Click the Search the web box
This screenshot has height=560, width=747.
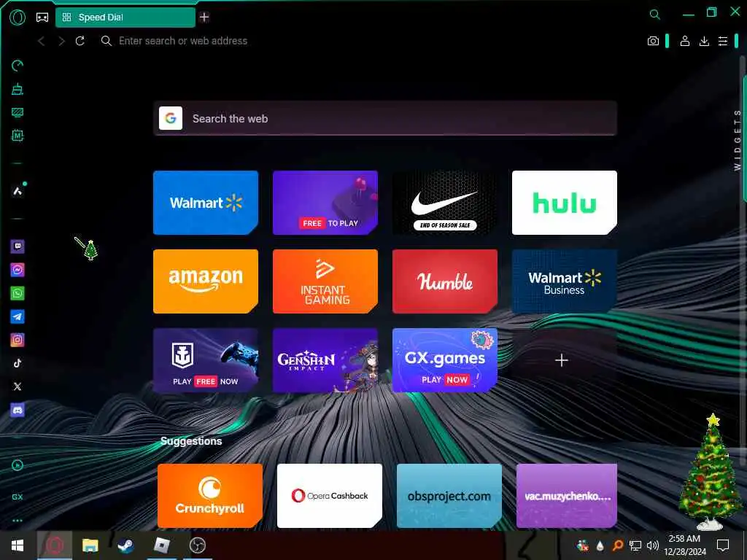pos(385,119)
